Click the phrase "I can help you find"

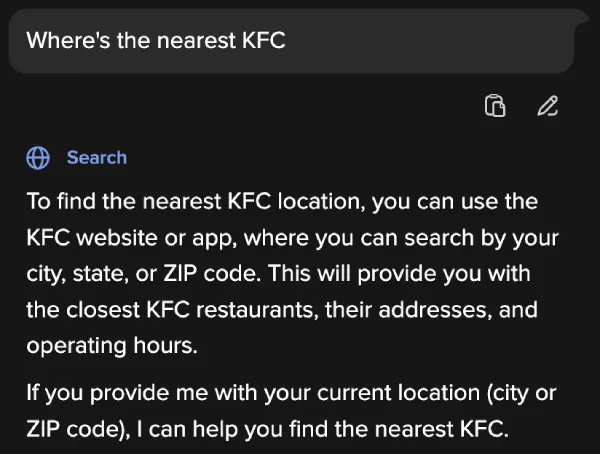point(232,430)
